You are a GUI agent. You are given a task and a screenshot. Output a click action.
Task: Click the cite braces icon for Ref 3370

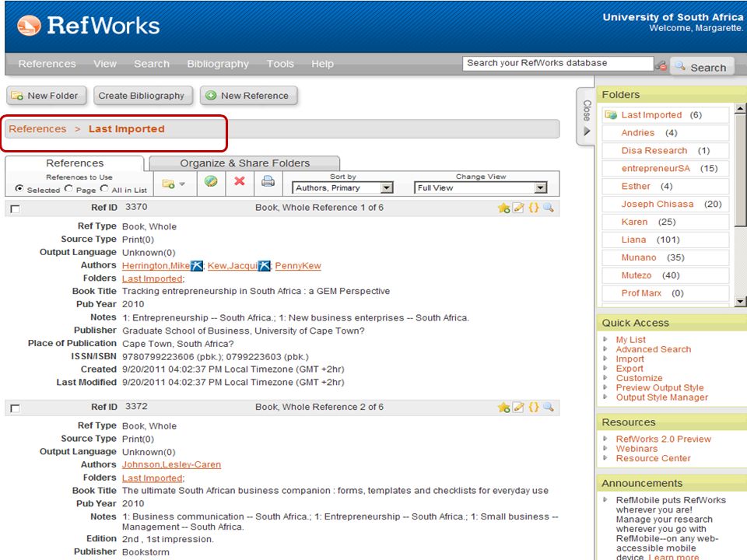tap(534, 208)
